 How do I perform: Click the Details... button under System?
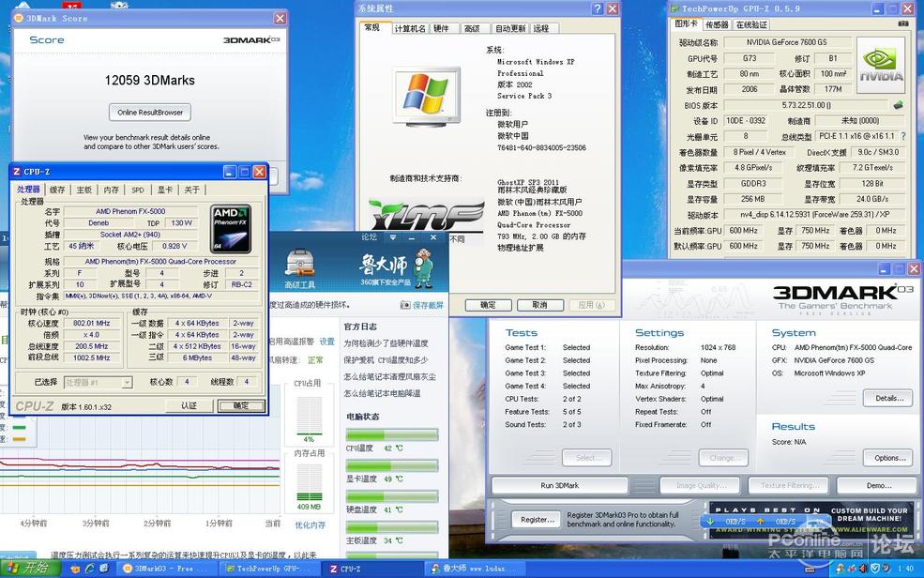(888, 398)
